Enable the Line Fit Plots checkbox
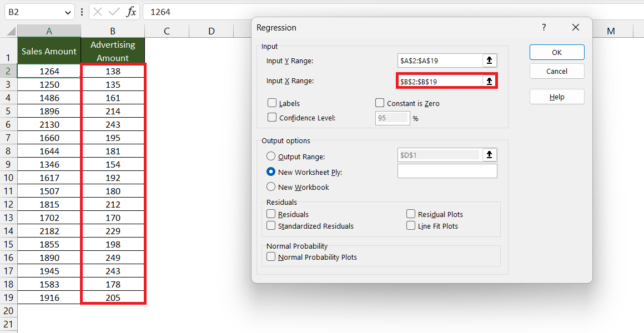The image size is (644, 333). [411, 225]
